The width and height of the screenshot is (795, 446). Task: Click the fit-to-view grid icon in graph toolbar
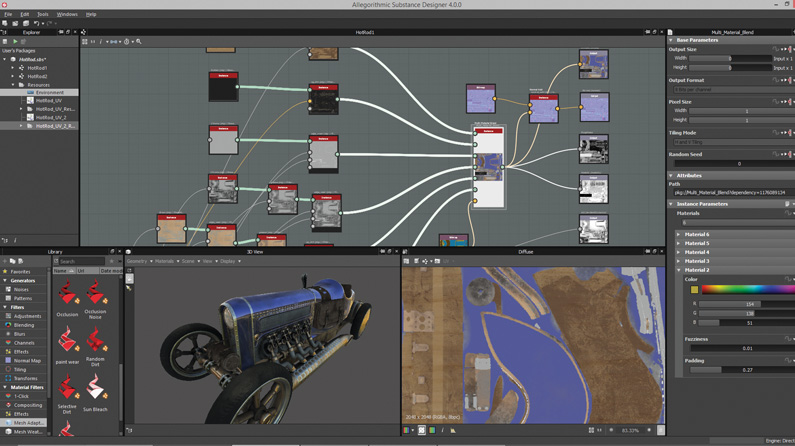click(x=85, y=42)
